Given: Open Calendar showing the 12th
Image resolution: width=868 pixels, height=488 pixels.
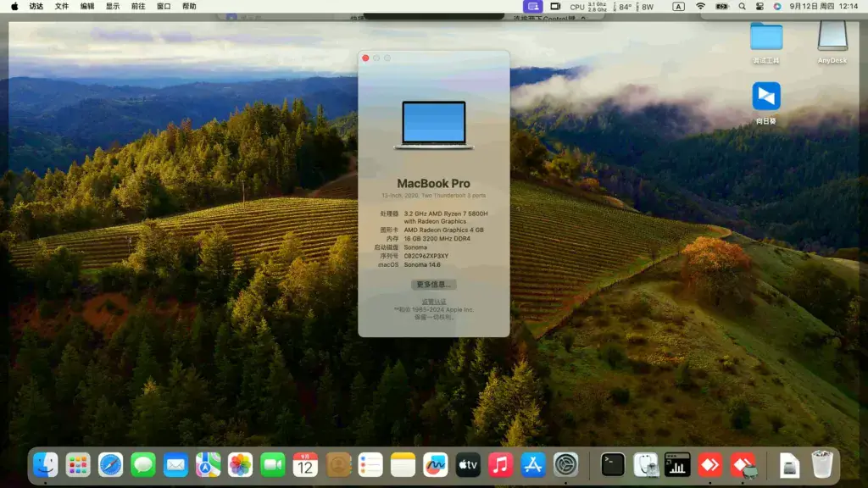Looking at the screenshot, I should coord(305,465).
